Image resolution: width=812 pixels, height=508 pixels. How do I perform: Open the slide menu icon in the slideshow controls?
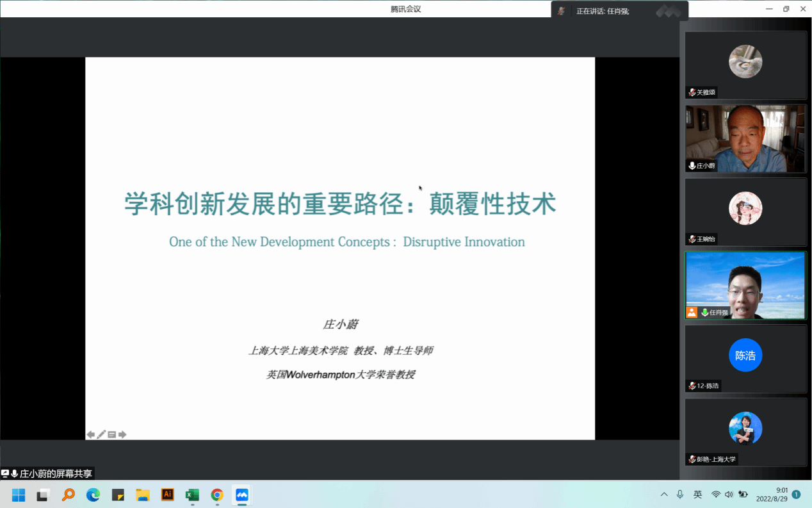pyautogui.click(x=111, y=435)
